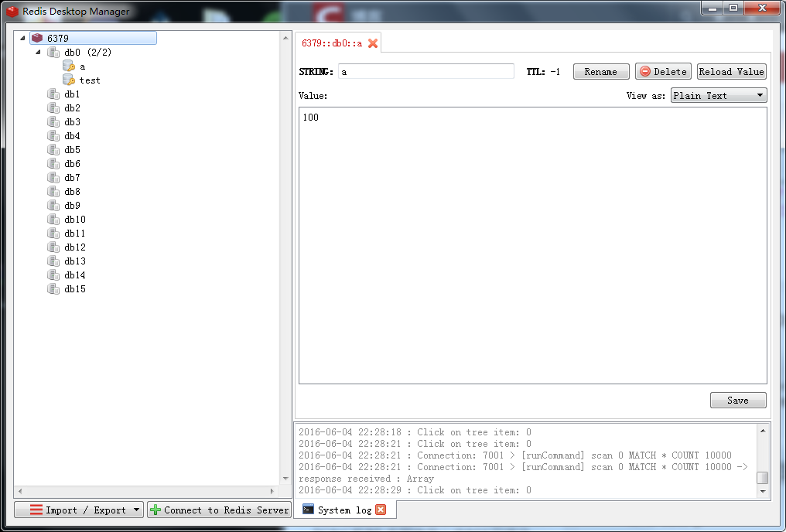The height and width of the screenshot is (532, 786).
Task: Click the db7 database icon
Action: (x=53, y=178)
